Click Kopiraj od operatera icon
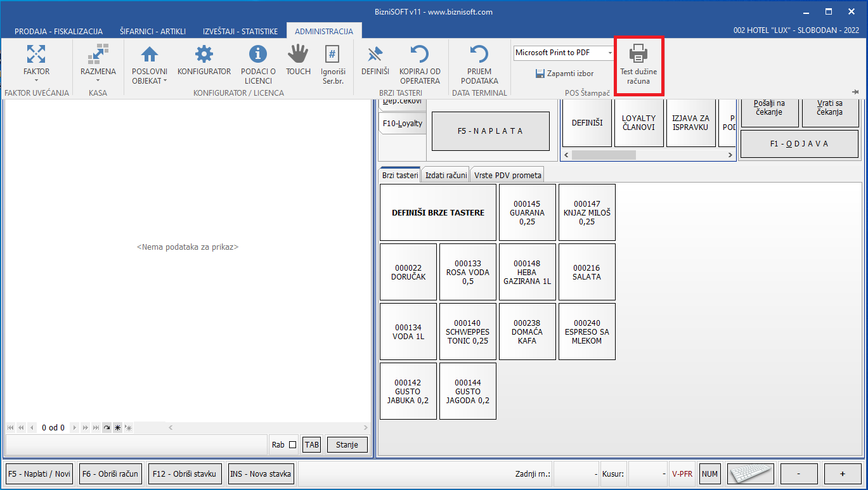Image resolution: width=868 pixels, height=490 pixels. point(420,54)
